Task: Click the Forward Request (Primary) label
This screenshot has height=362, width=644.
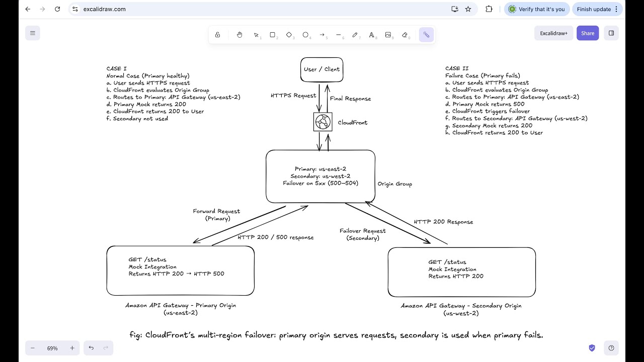Action: tap(216, 215)
